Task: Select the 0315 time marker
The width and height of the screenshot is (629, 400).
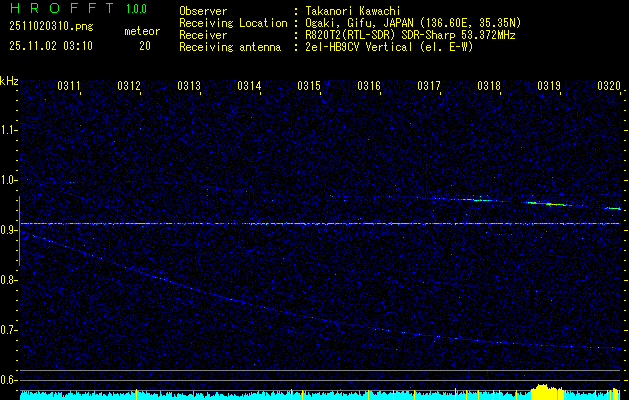Action: pos(309,87)
